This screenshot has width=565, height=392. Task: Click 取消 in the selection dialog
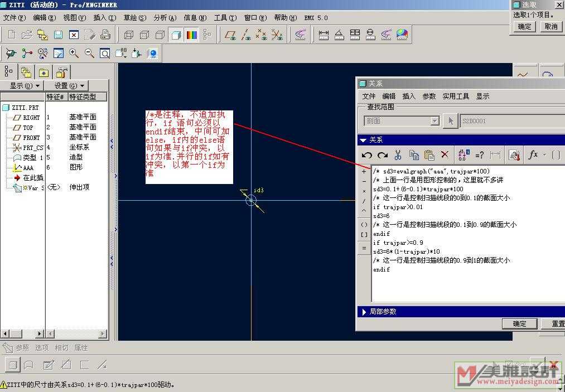[551, 27]
